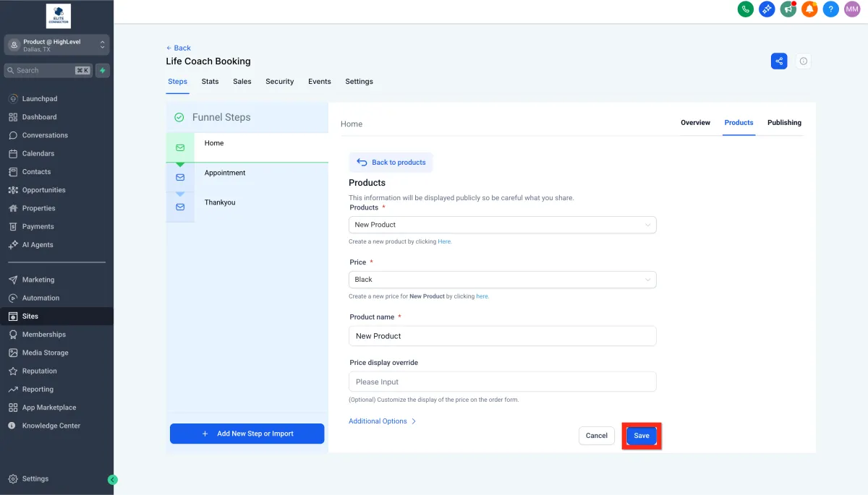Open the blue AI sparkle icon in header
Screen dimensions: 868x495
click(x=767, y=9)
